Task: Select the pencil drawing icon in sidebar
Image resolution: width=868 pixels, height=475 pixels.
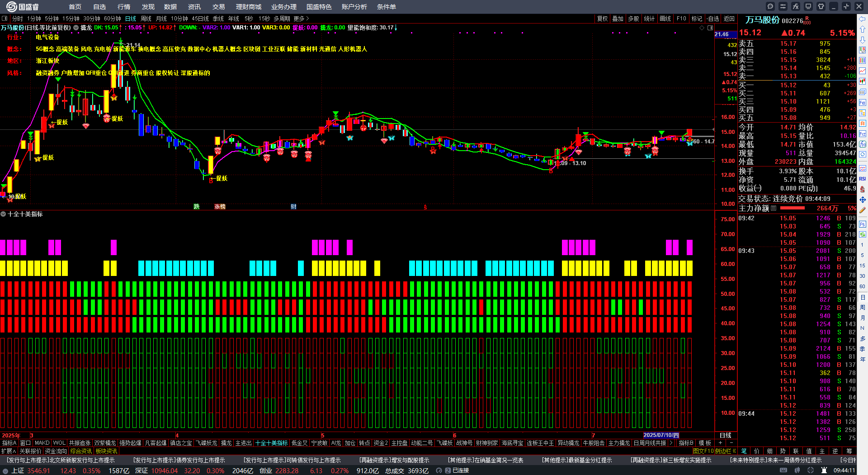Action: tap(863, 210)
